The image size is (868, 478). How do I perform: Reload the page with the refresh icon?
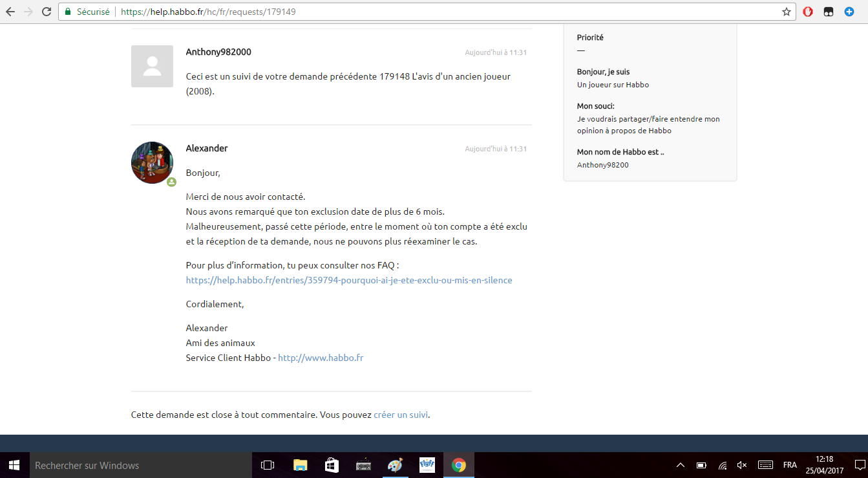[47, 12]
